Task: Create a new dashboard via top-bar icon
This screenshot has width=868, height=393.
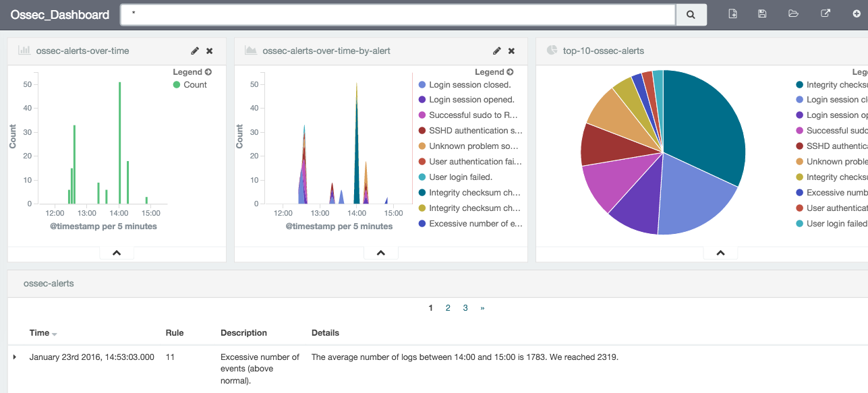Action: (733, 14)
